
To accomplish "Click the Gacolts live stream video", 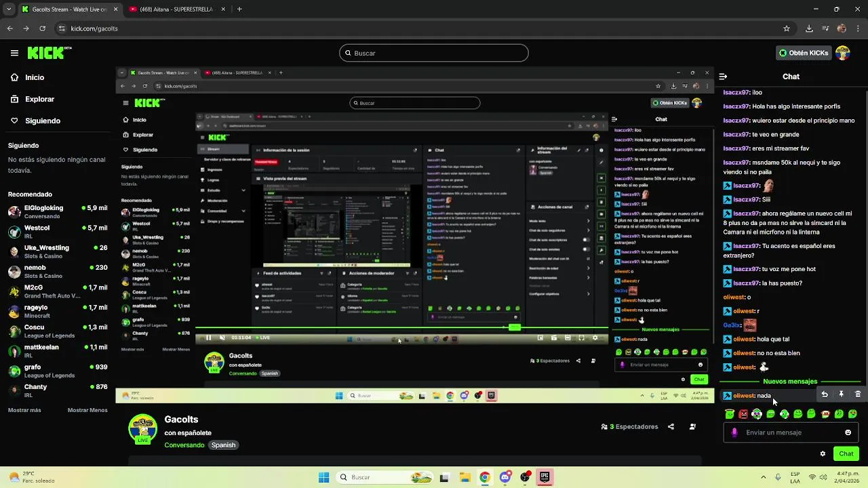I will 415,235.
